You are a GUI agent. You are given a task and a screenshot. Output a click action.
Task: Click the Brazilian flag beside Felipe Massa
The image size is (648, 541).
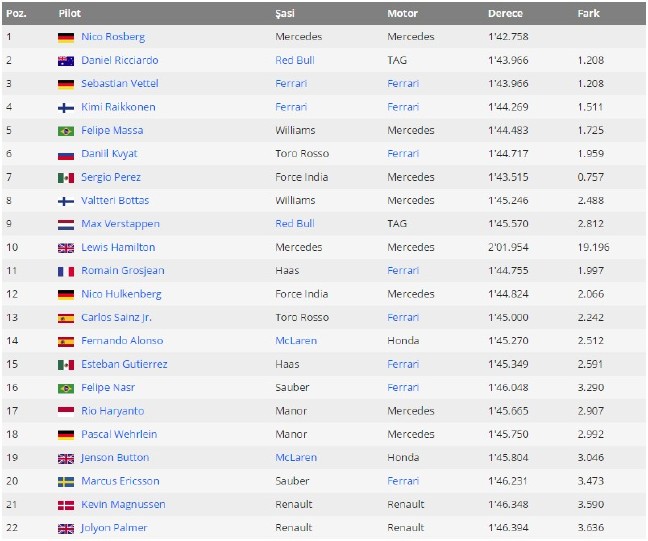pos(66,131)
